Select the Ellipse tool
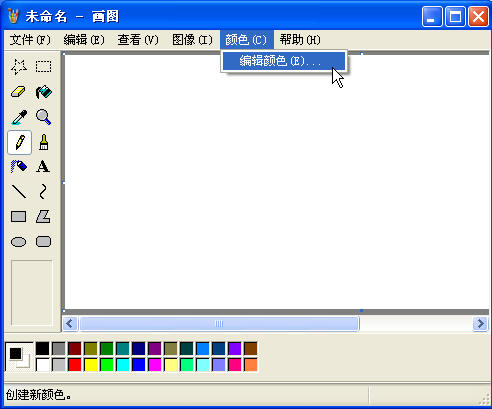The image size is (492, 409). [19, 242]
